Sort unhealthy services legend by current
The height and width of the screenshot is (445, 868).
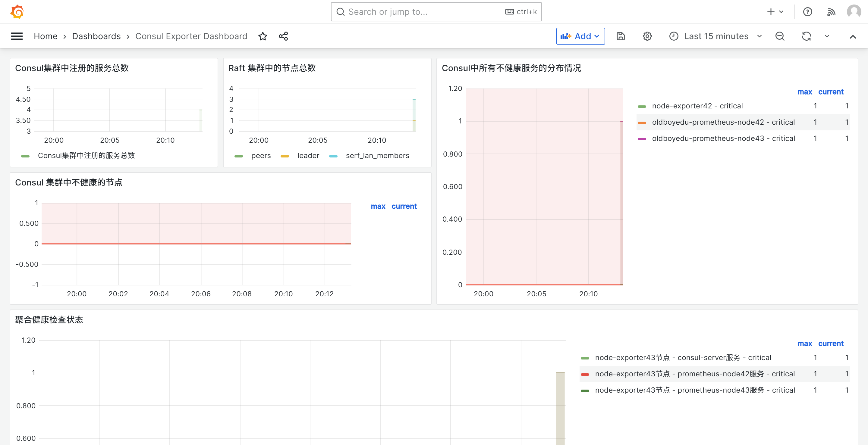pyautogui.click(x=831, y=92)
